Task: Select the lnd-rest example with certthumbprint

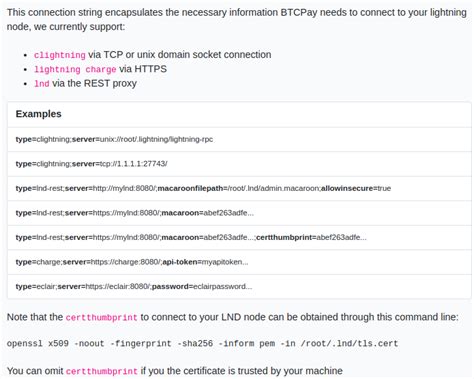Action: (x=239, y=237)
